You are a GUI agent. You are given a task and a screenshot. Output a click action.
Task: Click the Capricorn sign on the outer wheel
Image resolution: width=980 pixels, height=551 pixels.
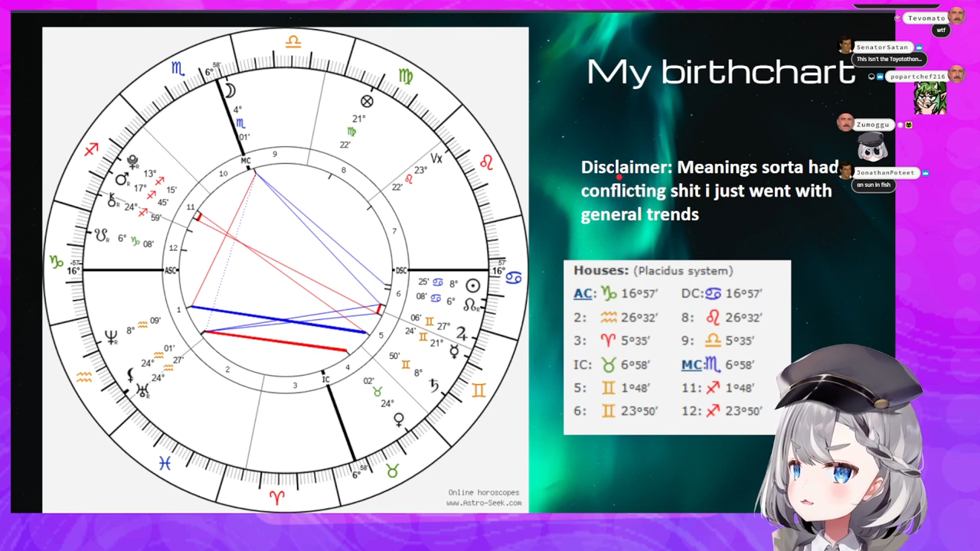(56, 262)
